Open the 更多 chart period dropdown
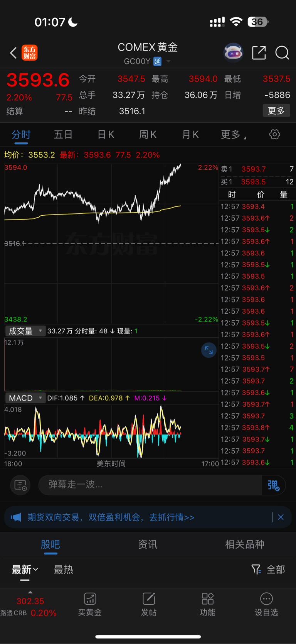This screenshot has width=296, height=644. pyautogui.click(x=234, y=134)
